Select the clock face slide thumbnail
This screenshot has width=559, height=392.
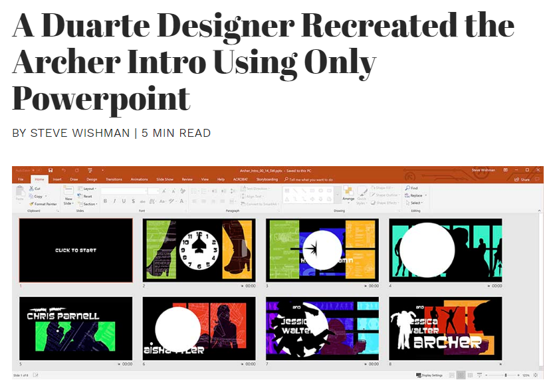199,250
